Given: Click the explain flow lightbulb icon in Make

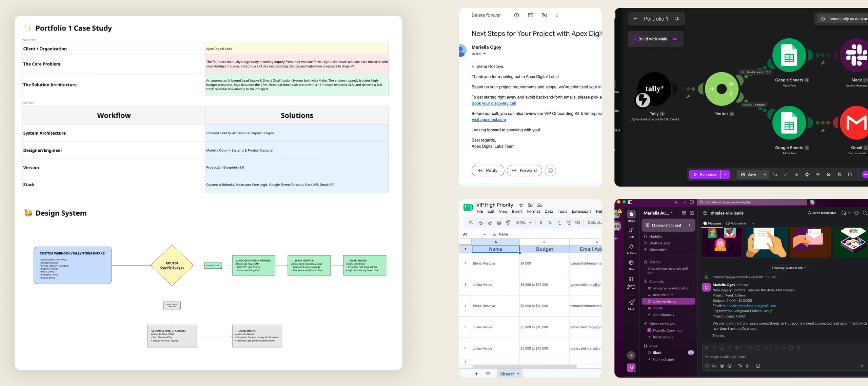Looking at the screenshot, I should (x=807, y=174).
